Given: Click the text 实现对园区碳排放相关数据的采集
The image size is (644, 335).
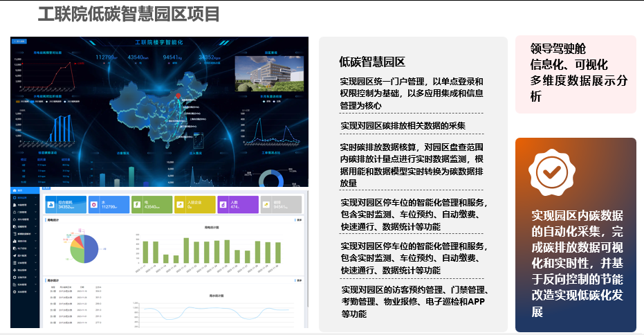Looking at the screenshot, I should (x=403, y=126).
